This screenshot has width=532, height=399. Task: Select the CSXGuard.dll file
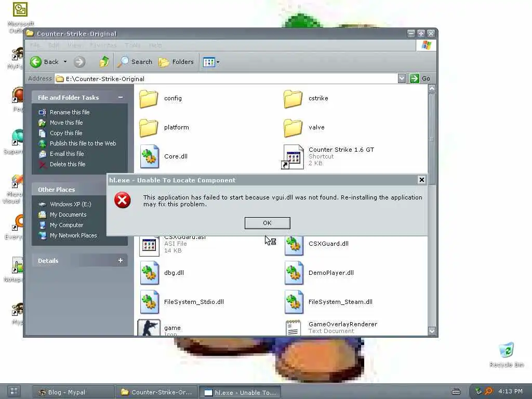click(316, 244)
